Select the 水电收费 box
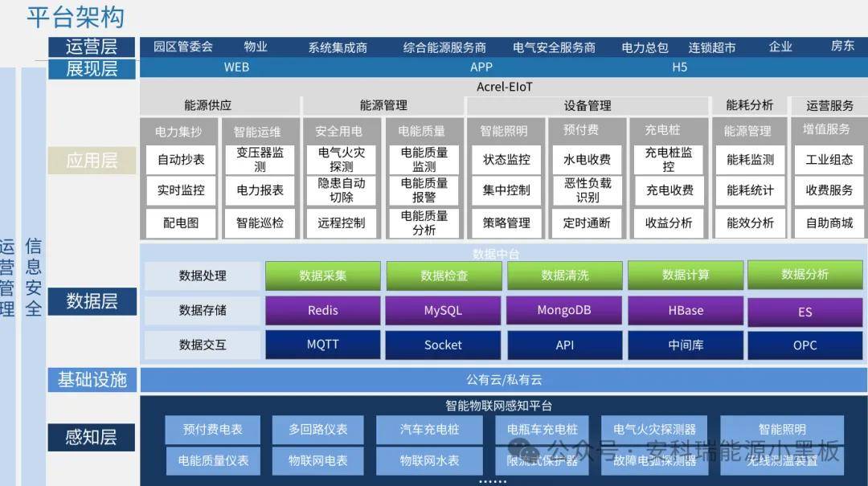The width and height of the screenshot is (868, 486). (587, 159)
